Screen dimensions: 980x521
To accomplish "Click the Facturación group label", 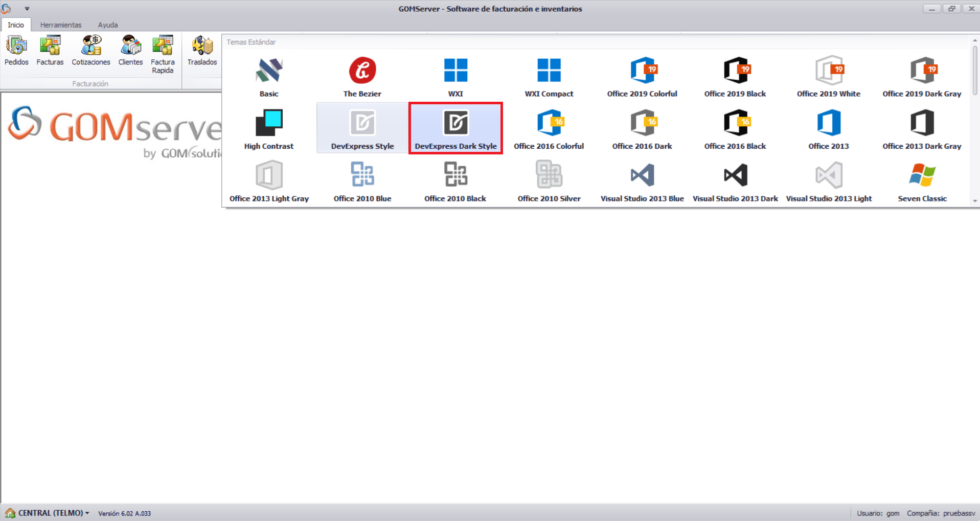I will 90,83.
